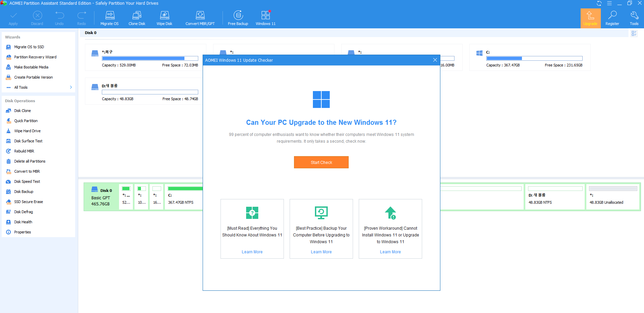Viewport: 644px width, 313px height.
Task: Launch Wipe Disk tool
Action: pyautogui.click(x=165, y=18)
